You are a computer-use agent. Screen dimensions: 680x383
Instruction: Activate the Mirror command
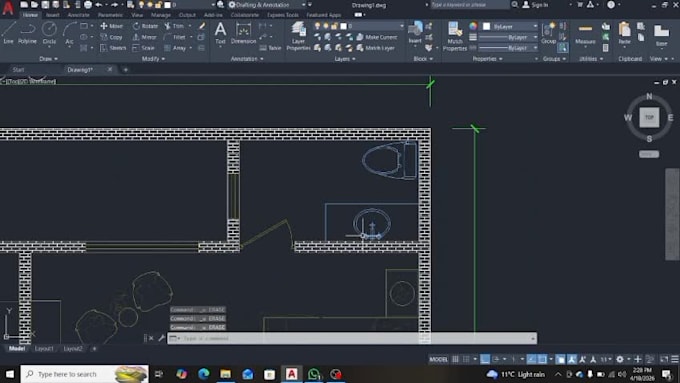144,37
